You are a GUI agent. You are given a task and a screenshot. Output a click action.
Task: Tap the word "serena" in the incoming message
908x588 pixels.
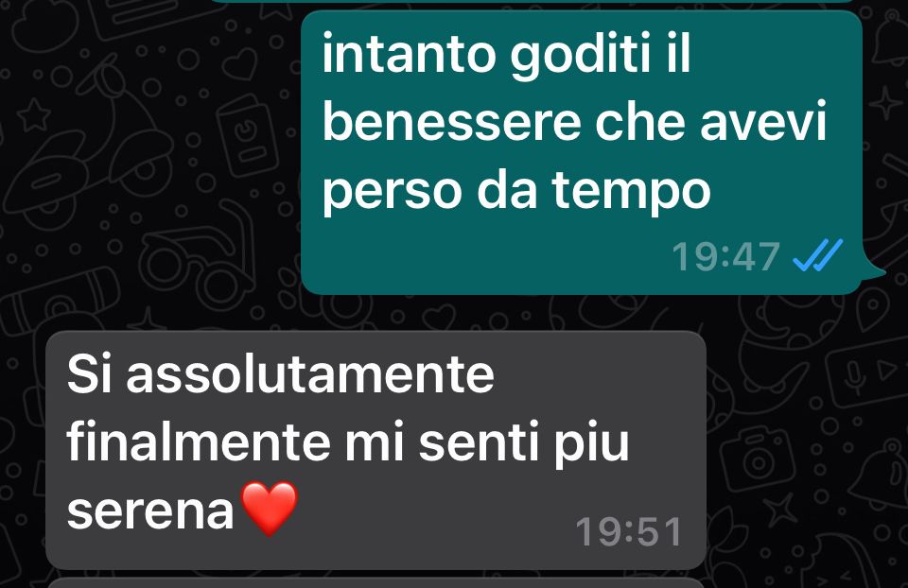150,510
